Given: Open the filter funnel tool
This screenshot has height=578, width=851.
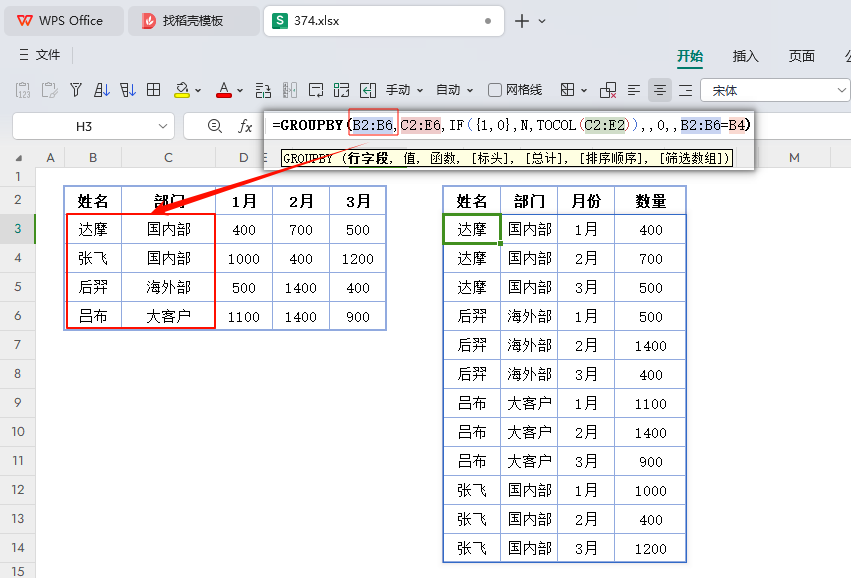Looking at the screenshot, I should tap(76, 90).
